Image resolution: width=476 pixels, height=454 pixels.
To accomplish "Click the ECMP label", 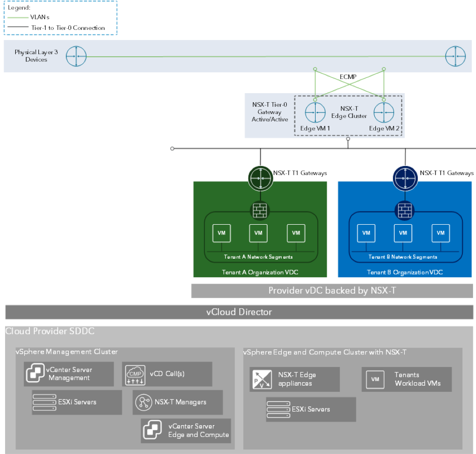I will click(x=348, y=77).
